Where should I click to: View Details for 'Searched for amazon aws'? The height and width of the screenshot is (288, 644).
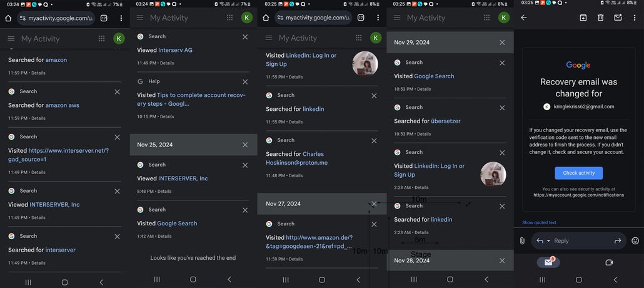point(39,118)
